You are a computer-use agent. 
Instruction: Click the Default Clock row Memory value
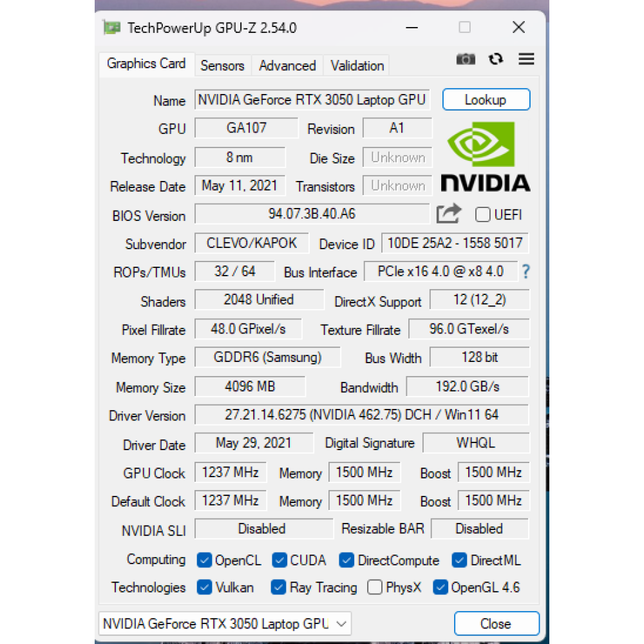[365, 500]
